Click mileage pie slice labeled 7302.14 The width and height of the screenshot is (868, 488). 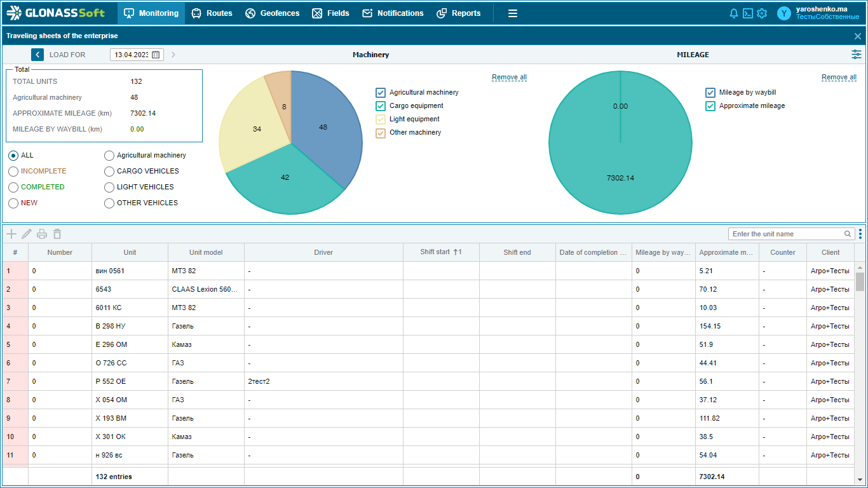pyautogui.click(x=620, y=178)
